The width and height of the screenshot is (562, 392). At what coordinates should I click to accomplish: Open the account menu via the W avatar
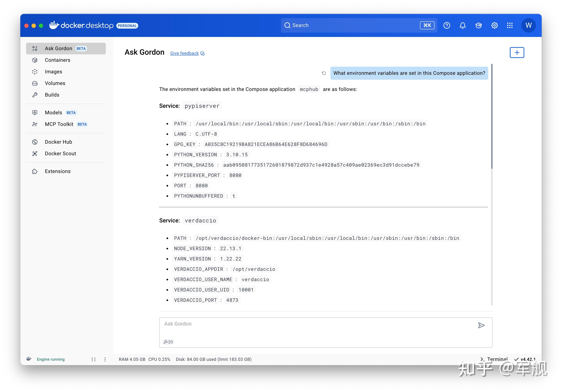pos(528,25)
